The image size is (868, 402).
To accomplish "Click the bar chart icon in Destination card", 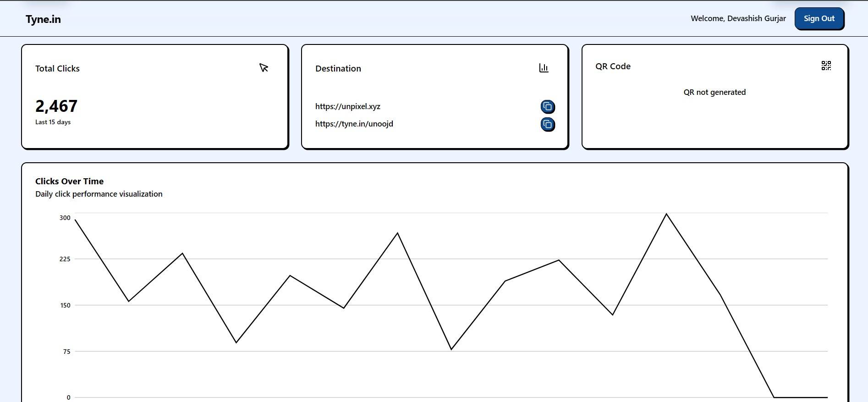I will pyautogui.click(x=544, y=68).
